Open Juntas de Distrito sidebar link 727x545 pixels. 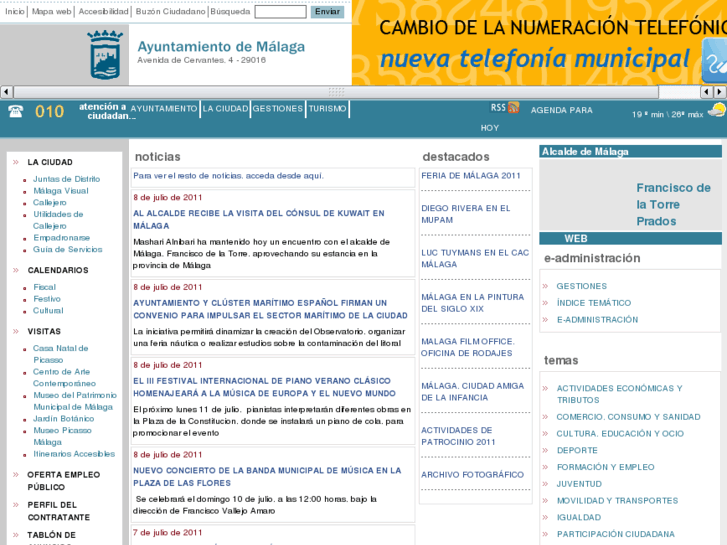66,179
